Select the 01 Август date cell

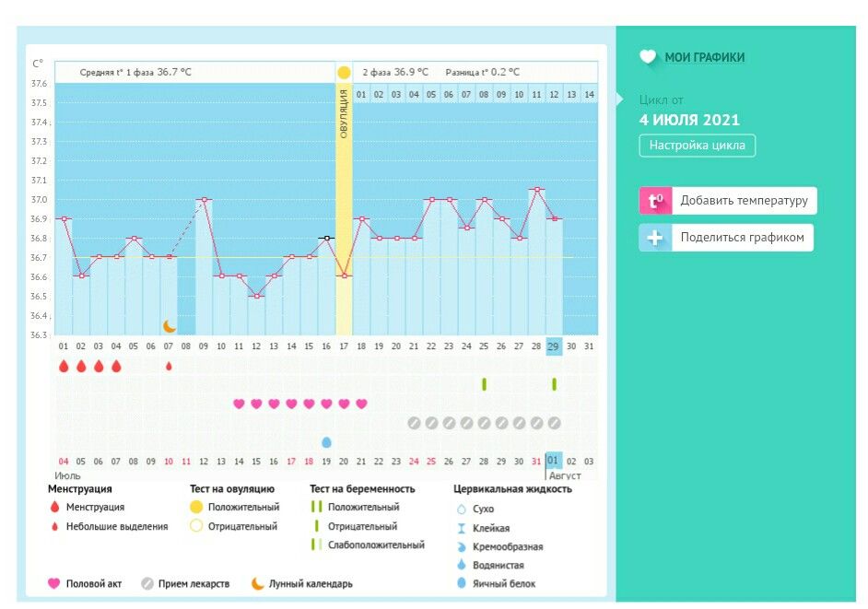click(554, 460)
